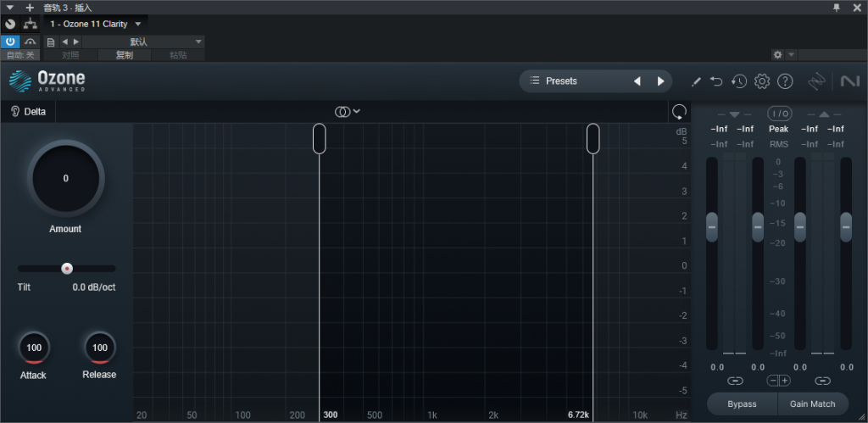Click right output gain fader handle
The height and width of the screenshot is (423, 868).
pyautogui.click(x=846, y=227)
